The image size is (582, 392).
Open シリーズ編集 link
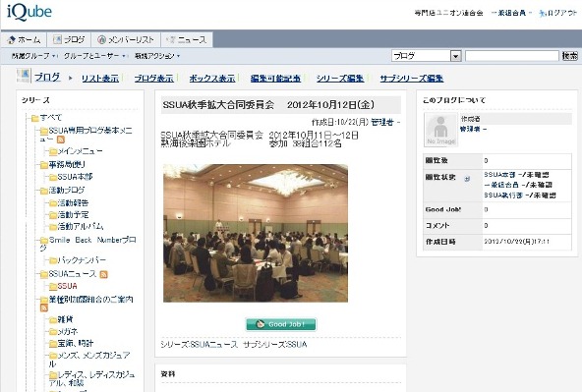coord(340,79)
